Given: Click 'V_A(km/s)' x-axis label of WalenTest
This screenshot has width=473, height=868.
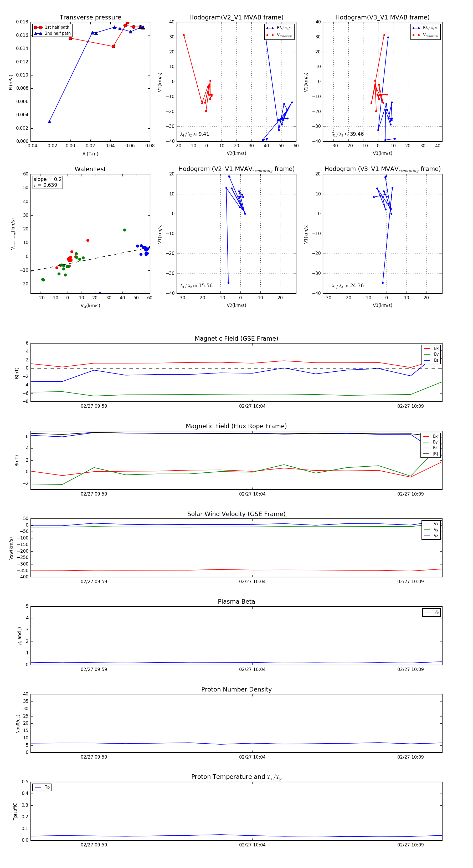Looking at the screenshot, I should 90,306.
